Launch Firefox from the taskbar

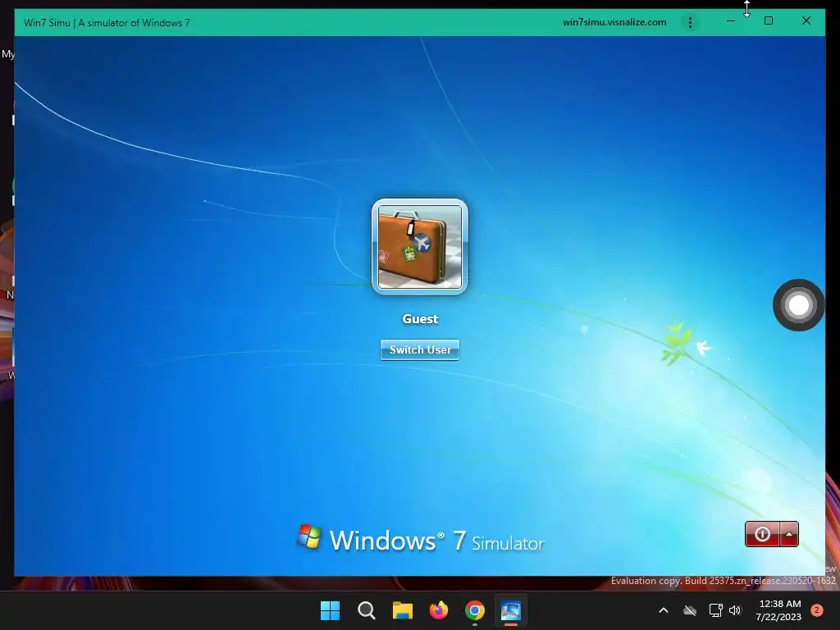tap(439, 610)
